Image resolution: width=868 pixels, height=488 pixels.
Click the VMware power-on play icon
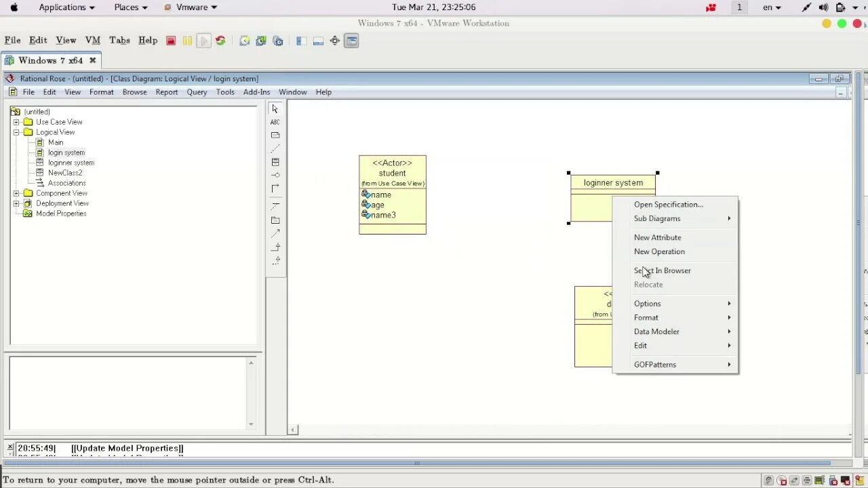point(203,41)
